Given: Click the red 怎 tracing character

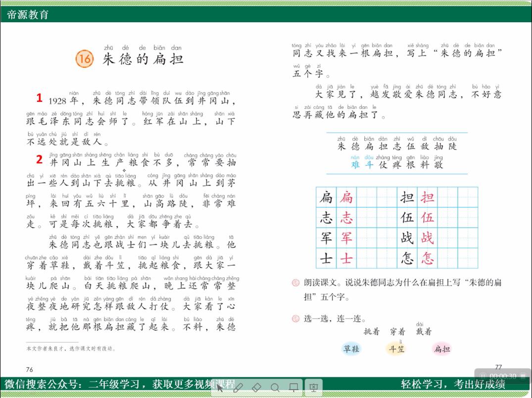Looking at the screenshot, I should click(x=428, y=258).
